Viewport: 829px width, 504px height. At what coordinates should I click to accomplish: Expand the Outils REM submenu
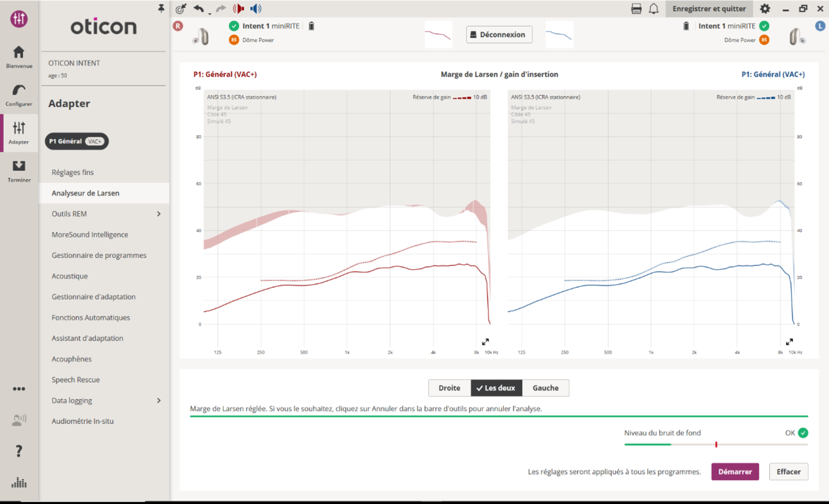pos(159,214)
